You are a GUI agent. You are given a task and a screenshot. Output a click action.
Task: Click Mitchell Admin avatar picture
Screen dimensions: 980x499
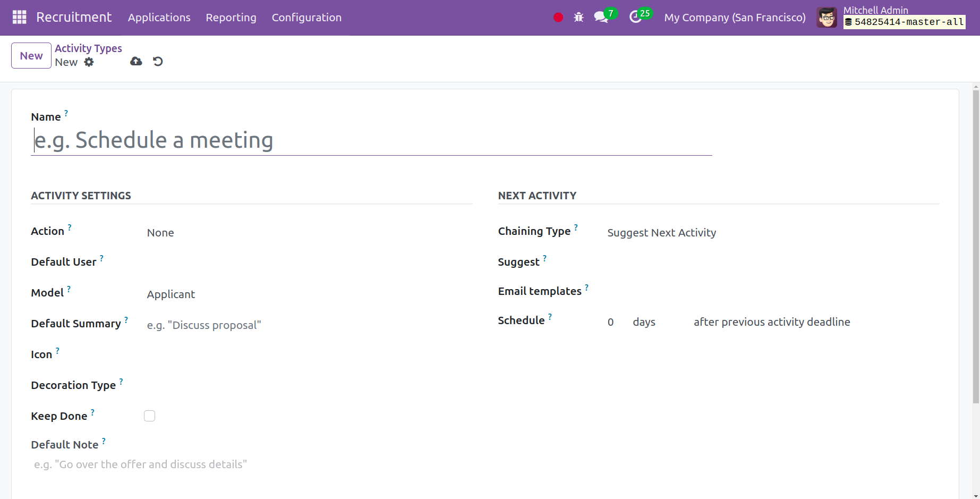click(826, 18)
